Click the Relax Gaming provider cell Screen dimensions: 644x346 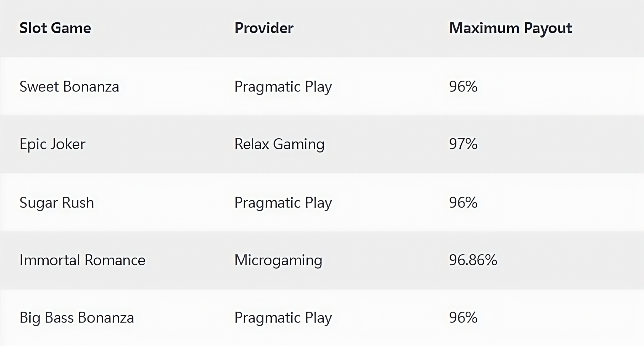pos(279,145)
